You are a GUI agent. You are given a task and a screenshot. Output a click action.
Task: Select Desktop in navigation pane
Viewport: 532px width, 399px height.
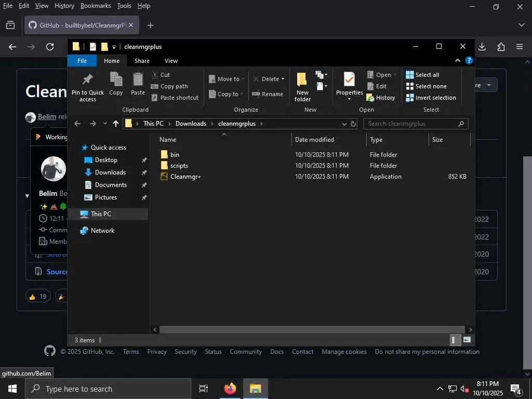(x=106, y=160)
